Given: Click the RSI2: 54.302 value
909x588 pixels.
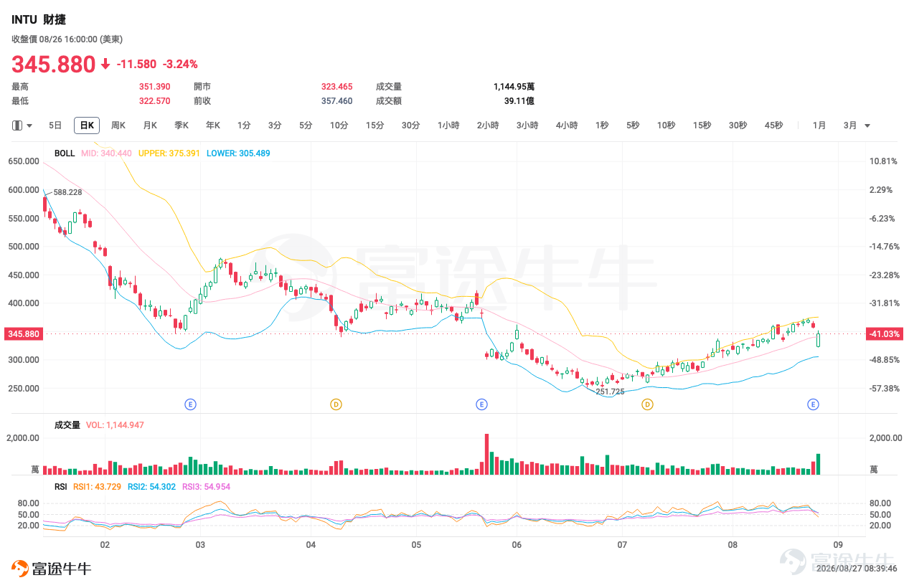Looking at the screenshot, I should pyautogui.click(x=151, y=486).
